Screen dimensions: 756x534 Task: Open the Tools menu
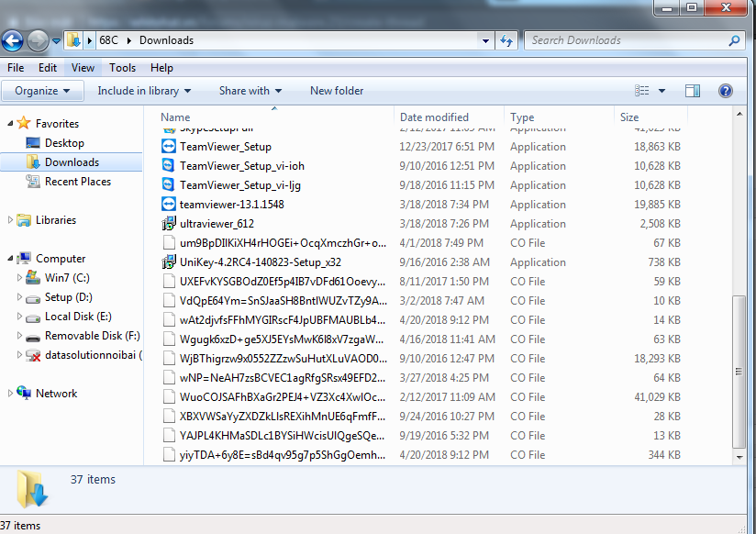click(122, 68)
